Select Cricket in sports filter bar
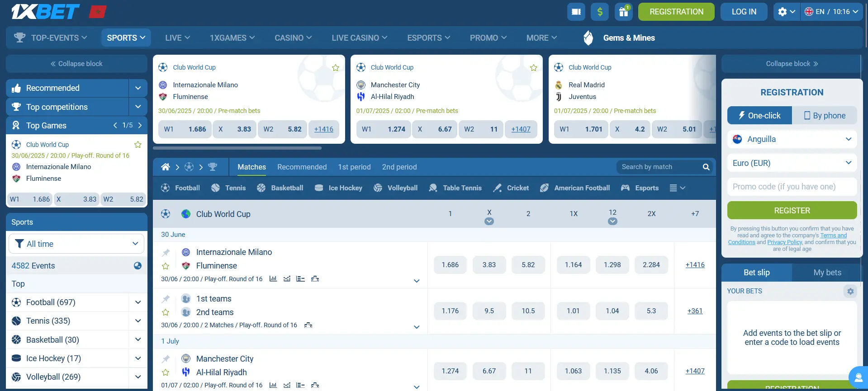Viewport: 868px width, 391px height. coord(511,188)
